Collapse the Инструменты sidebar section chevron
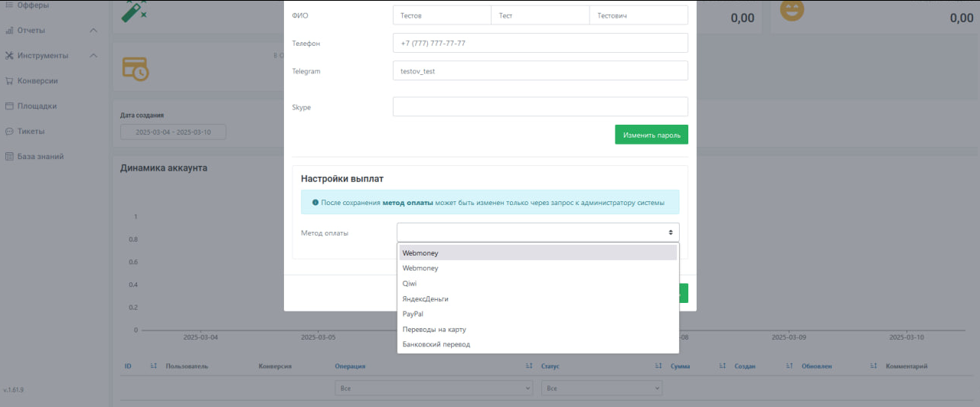 (x=93, y=56)
